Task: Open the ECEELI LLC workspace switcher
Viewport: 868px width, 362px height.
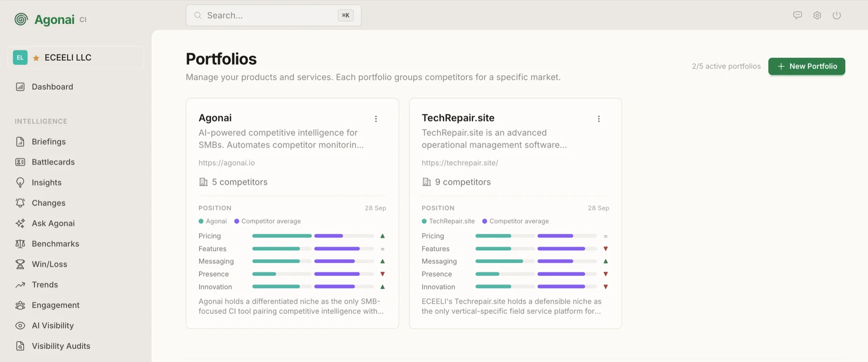Action: pos(76,57)
